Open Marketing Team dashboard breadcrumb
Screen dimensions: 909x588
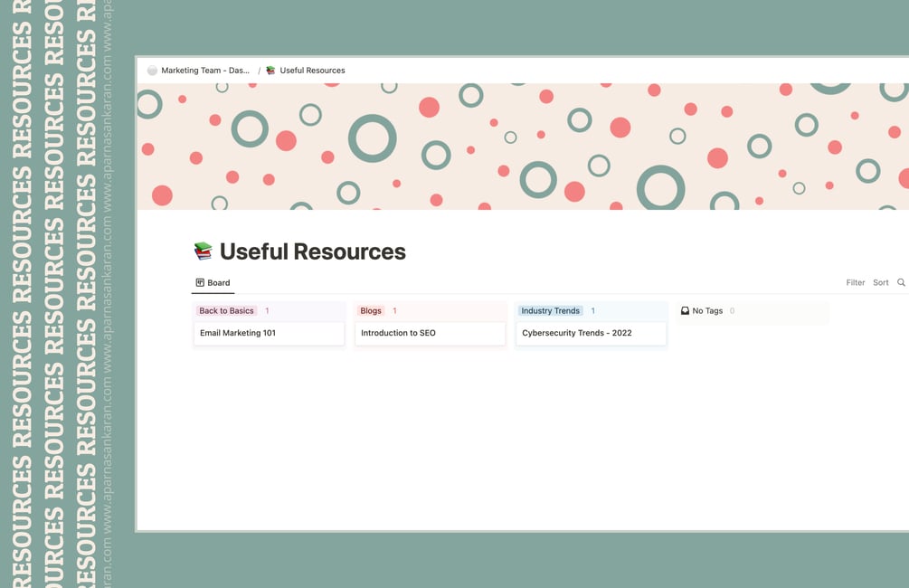(x=205, y=71)
